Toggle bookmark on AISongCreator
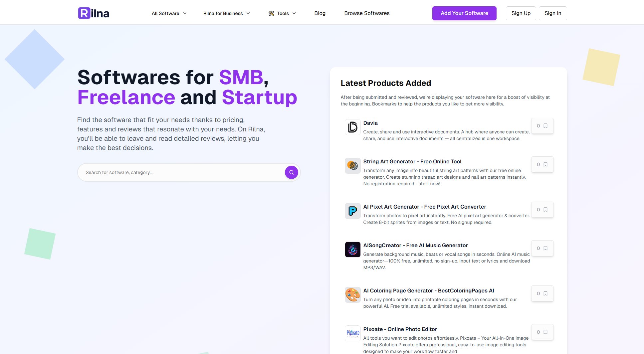The height and width of the screenshot is (354, 644). 542,248
